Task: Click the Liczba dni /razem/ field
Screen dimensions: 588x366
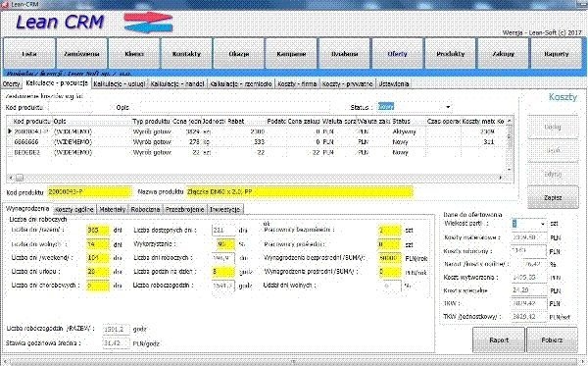Action: [x=98, y=230]
